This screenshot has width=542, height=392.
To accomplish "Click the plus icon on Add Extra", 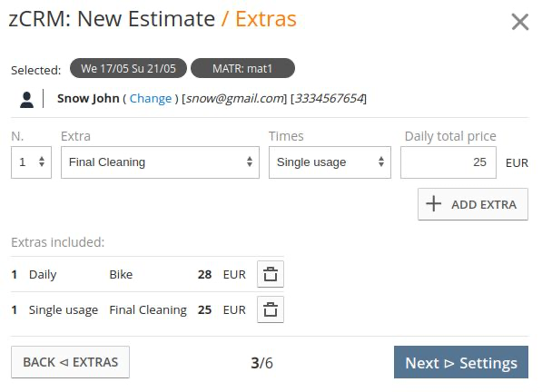I will pyautogui.click(x=433, y=203).
